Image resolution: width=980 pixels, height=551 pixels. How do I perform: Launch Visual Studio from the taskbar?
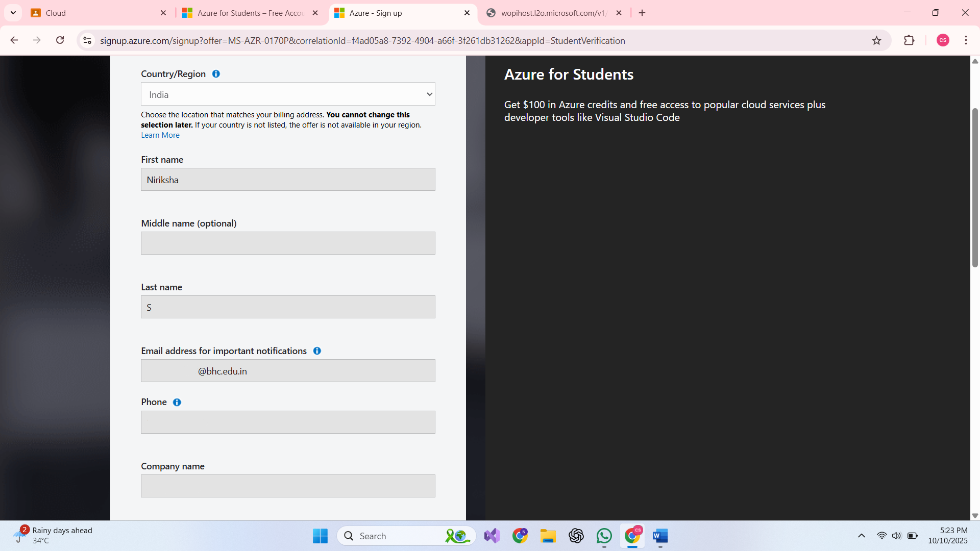click(x=492, y=536)
